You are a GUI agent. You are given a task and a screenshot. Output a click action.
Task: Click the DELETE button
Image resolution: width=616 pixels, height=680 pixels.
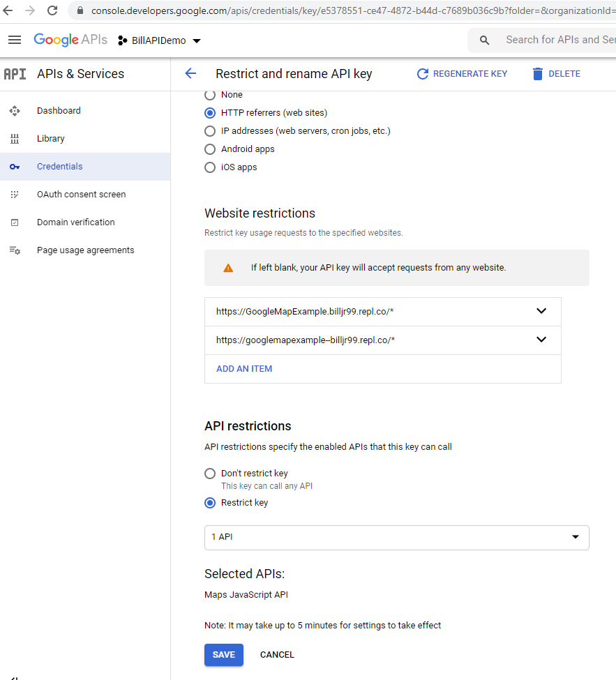[x=556, y=74]
